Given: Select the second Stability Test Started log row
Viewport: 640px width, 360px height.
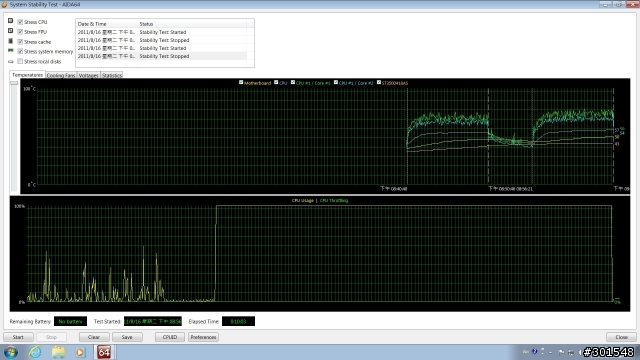Looking at the screenshot, I should [162, 48].
